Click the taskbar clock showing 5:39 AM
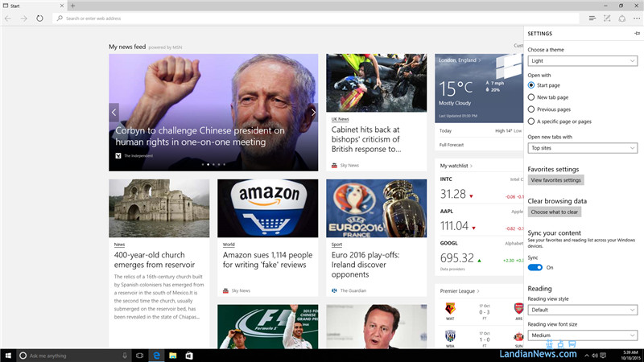This screenshot has height=362, width=644. coord(630,356)
